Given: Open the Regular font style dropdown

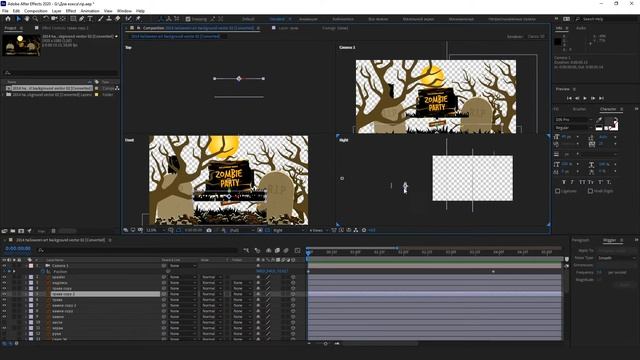Looking at the screenshot, I should (573, 128).
